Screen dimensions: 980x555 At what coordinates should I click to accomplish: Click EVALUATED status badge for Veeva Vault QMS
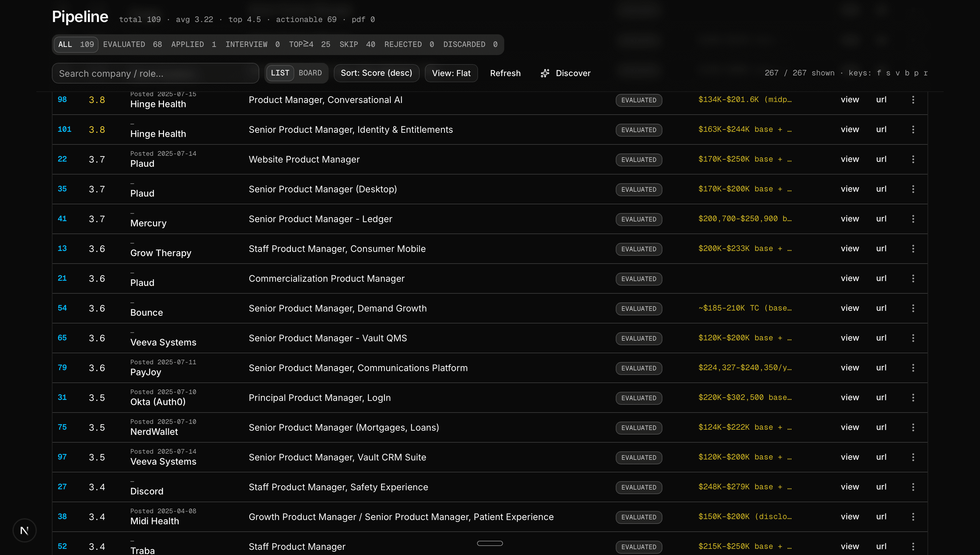click(x=638, y=338)
